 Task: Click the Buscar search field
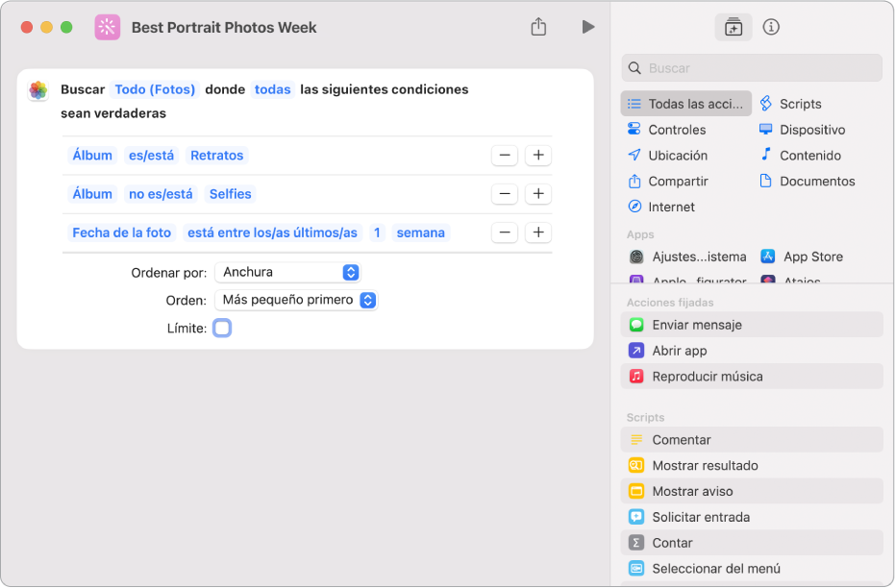click(x=752, y=68)
